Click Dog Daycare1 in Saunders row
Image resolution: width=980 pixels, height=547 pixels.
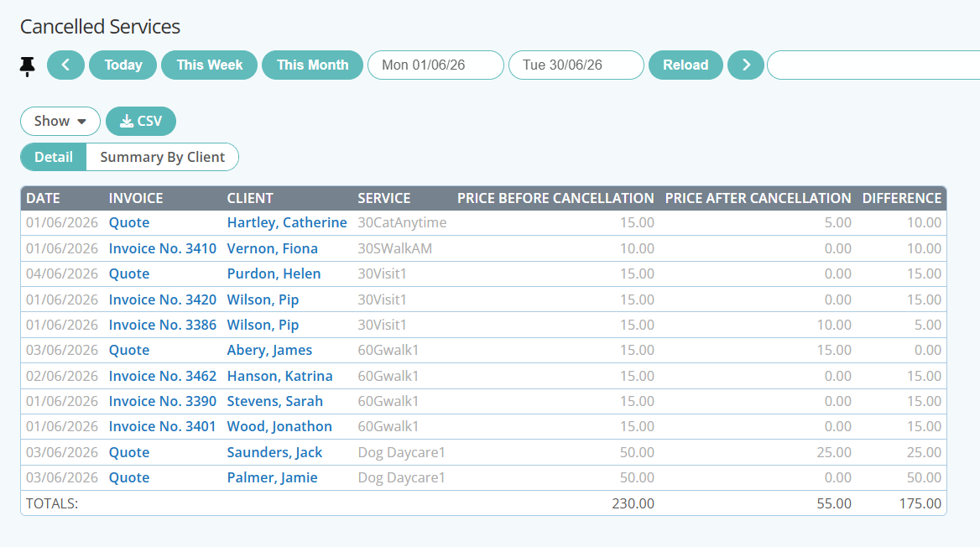click(401, 452)
